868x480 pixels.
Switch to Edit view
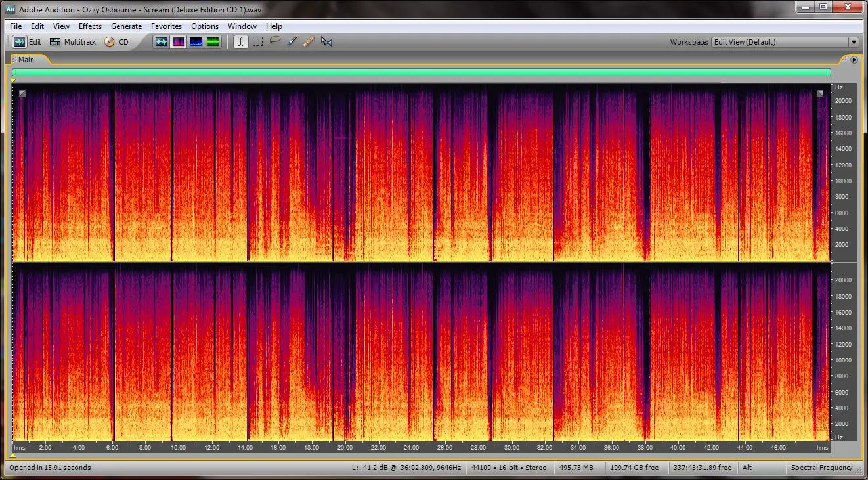click(x=28, y=42)
